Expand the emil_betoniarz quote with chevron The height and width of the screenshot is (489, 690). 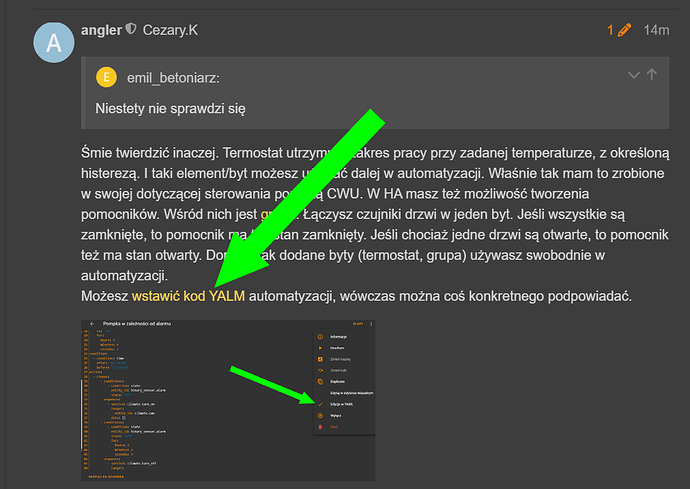pyautogui.click(x=633, y=75)
